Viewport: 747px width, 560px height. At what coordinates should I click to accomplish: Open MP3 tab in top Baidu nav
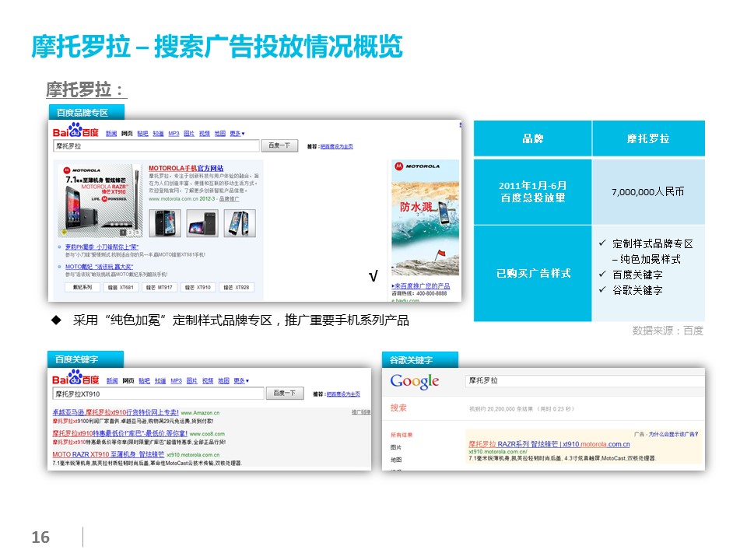pyautogui.click(x=174, y=133)
